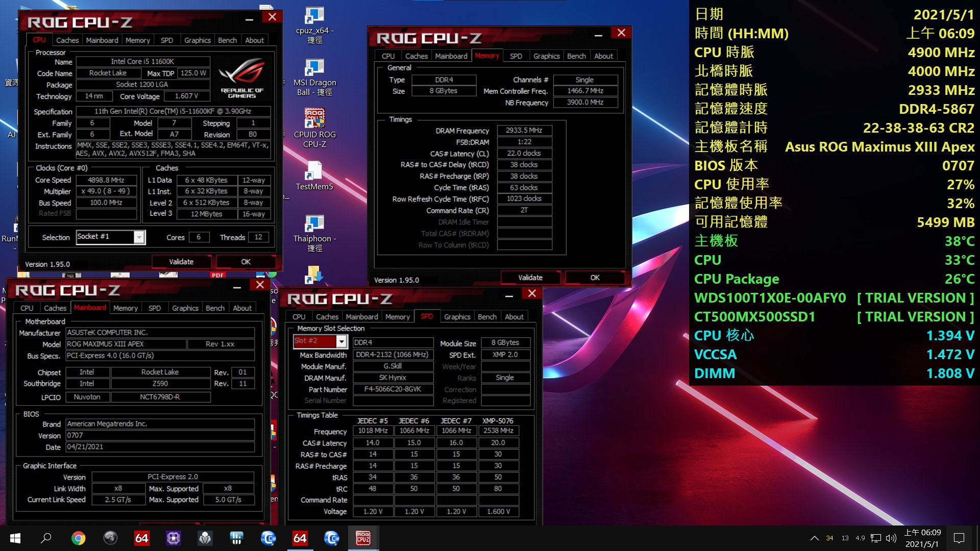The height and width of the screenshot is (551, 980).
Task: Open MSI Dragon Ball desktop shortcut
Action: pyautogui.click(x=314, y=78)
